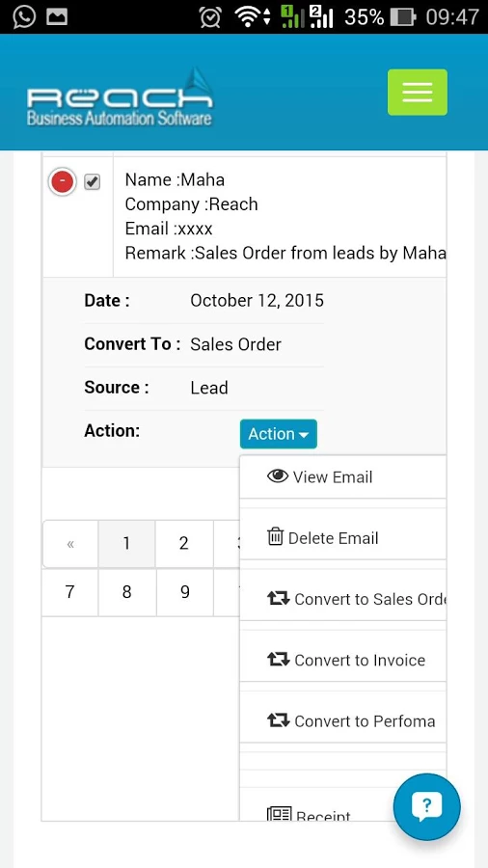This screenshot has height=868, width=488.
Task: Expand the blue Action dropdown
Action: click(279, 434)
